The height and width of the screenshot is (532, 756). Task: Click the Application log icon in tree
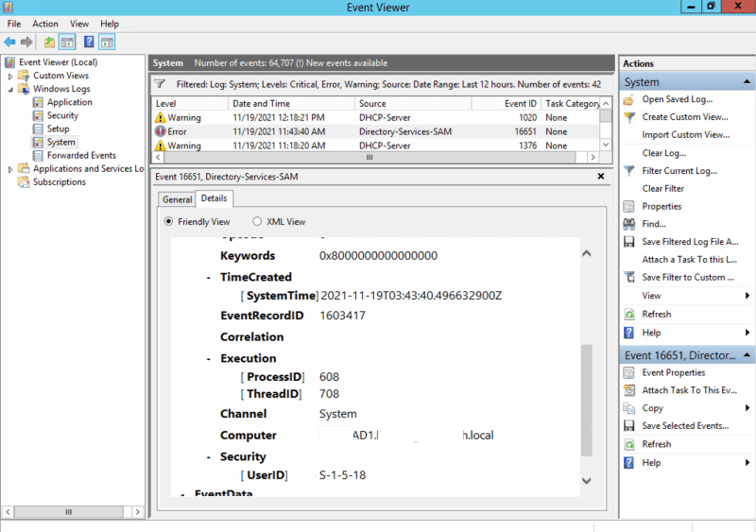38,102
